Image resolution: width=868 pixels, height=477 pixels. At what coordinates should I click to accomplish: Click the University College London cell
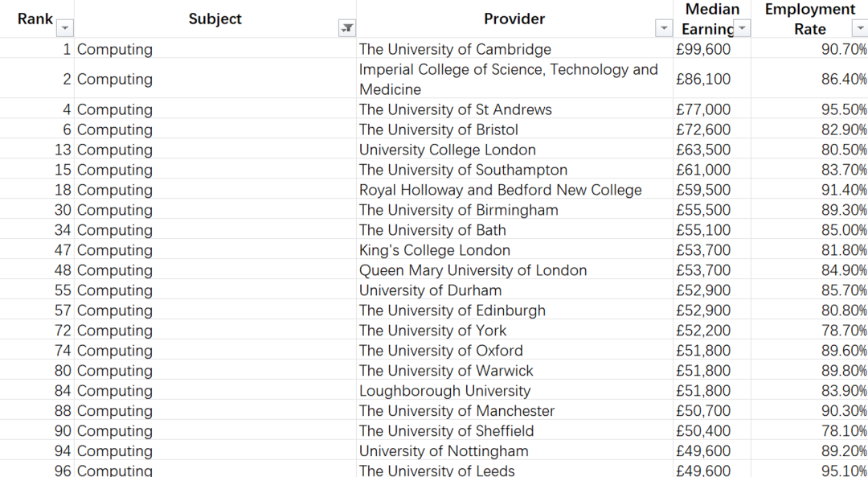click(x=515, y=150)
